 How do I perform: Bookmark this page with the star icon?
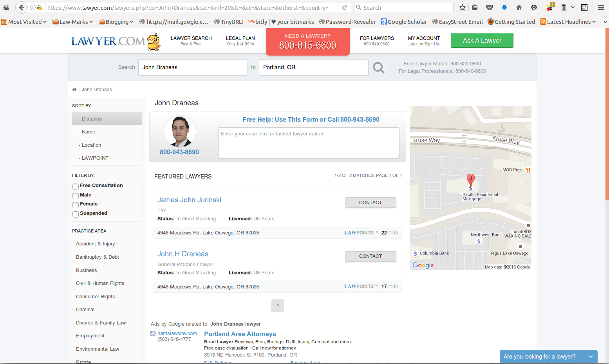(463, 7)
